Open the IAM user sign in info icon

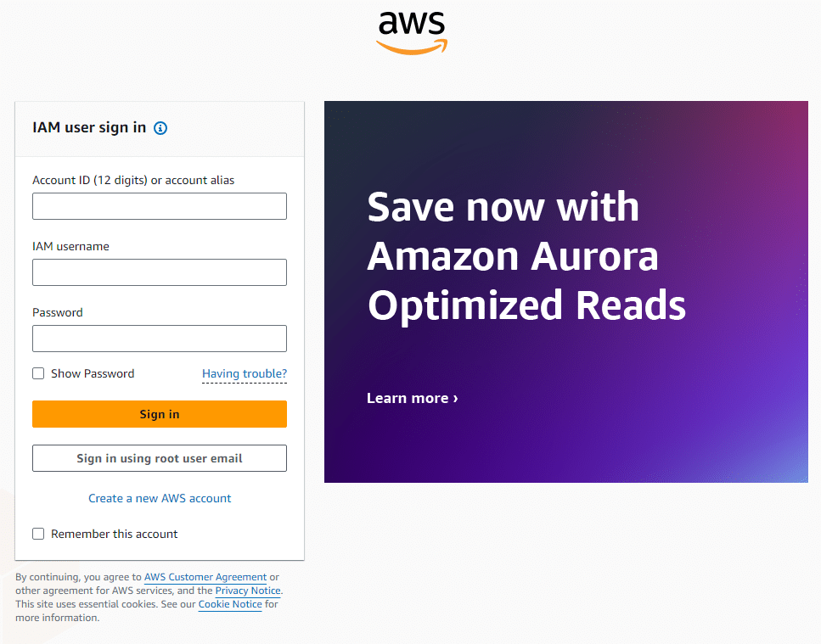point(160,128)
